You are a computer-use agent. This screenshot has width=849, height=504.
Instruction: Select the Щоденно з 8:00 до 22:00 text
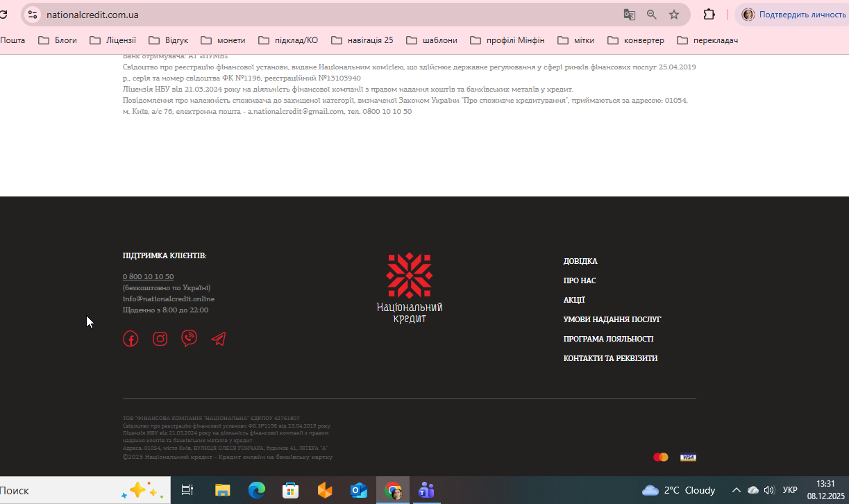point(165,310)
